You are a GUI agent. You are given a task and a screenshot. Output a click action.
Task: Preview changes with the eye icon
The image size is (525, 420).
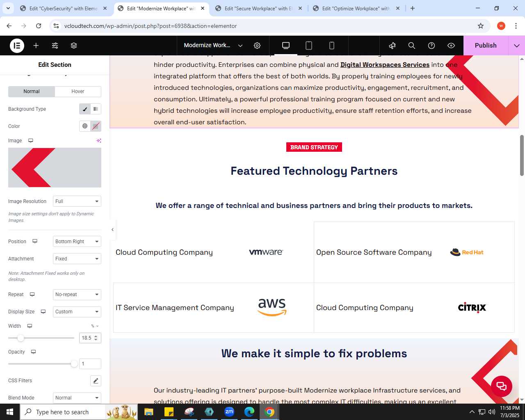451,46
